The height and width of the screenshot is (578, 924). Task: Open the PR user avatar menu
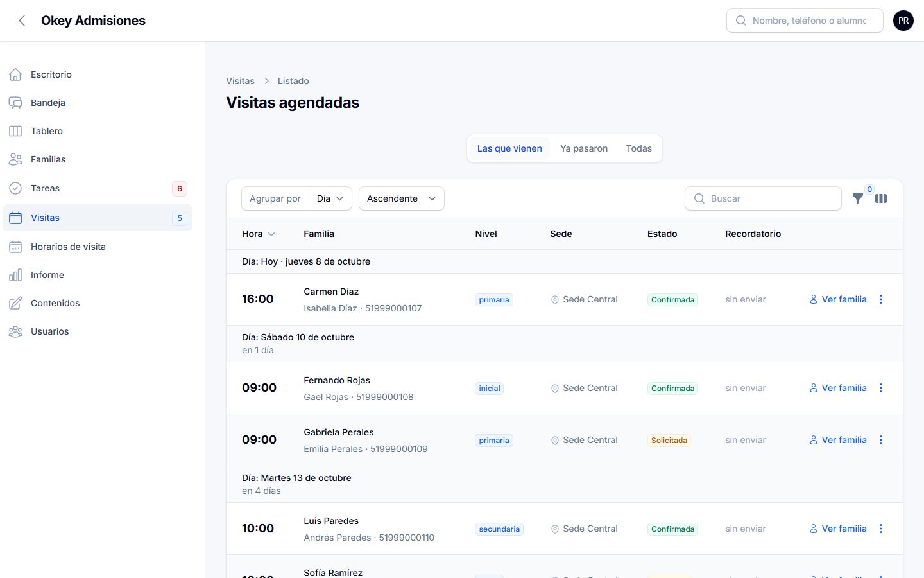click(903, 21)
